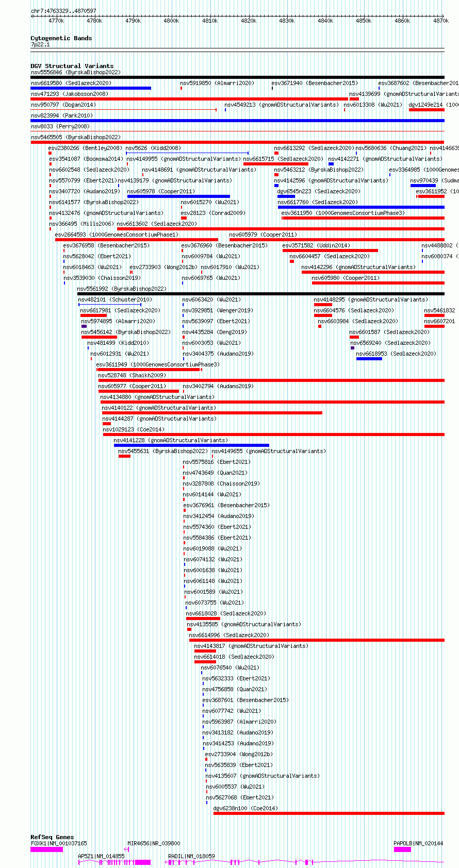Click nsv3402794 (Audano2019) label
The height and width of the screenshot is (868, 459).
(218, 386)
